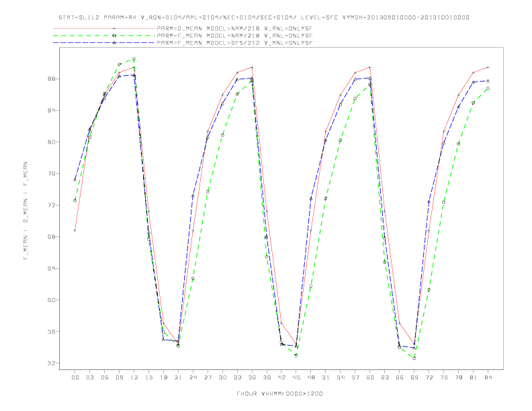Click x-axis forecast hour label 54
This screenshot has width=532, height=411.
click(341, 377)
